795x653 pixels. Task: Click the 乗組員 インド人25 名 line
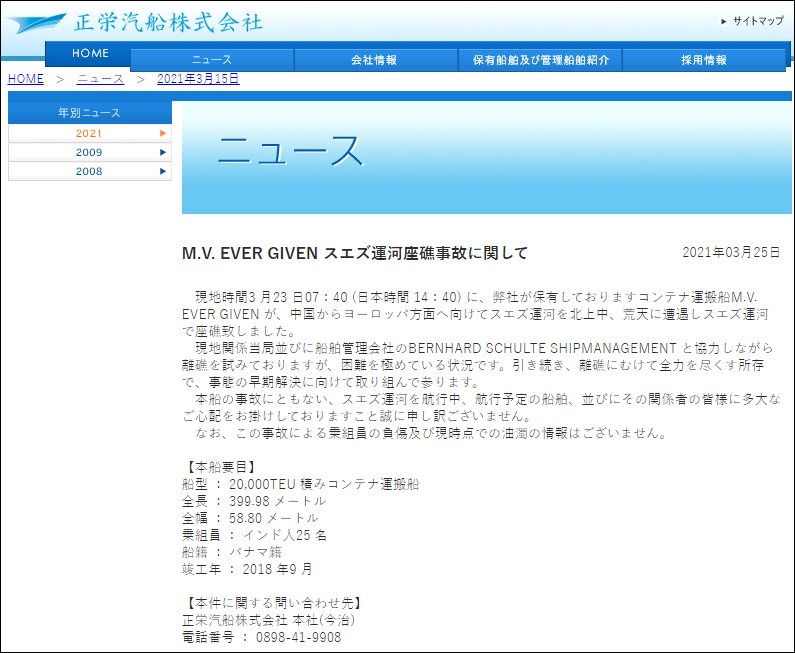pos(255,535)
